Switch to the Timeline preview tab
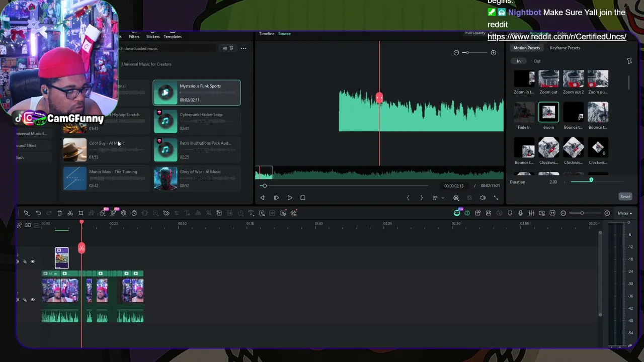644x362 pixels. [267, 34]
